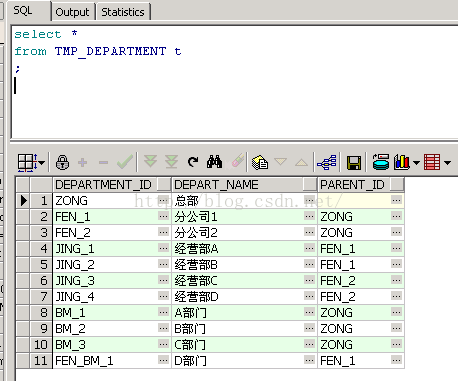Open ellipsis editor for PARENT_ID in row 1

(x=396, y=200)
